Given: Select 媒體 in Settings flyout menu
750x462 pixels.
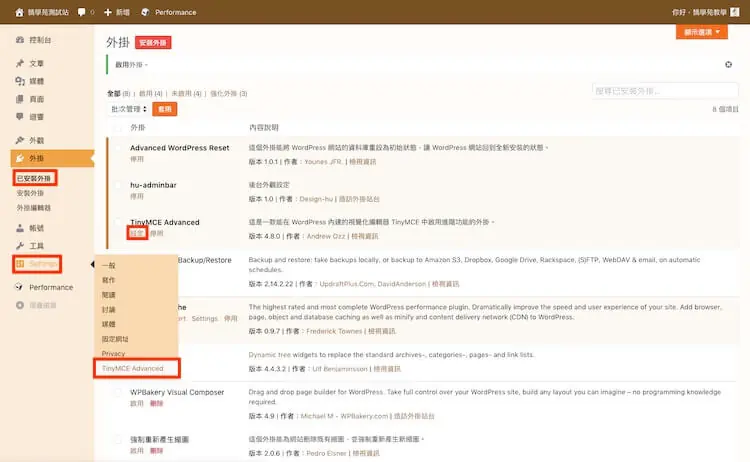Looking at the screenshot, I should pyautogui.click(x=109, y=324).
